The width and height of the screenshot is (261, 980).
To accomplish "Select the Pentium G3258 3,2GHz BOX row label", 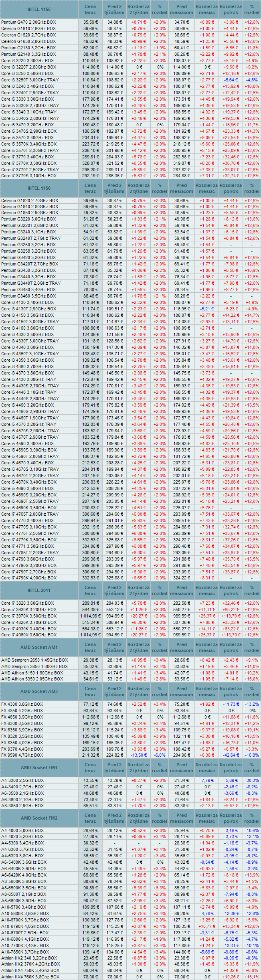I will click(28, 251).
